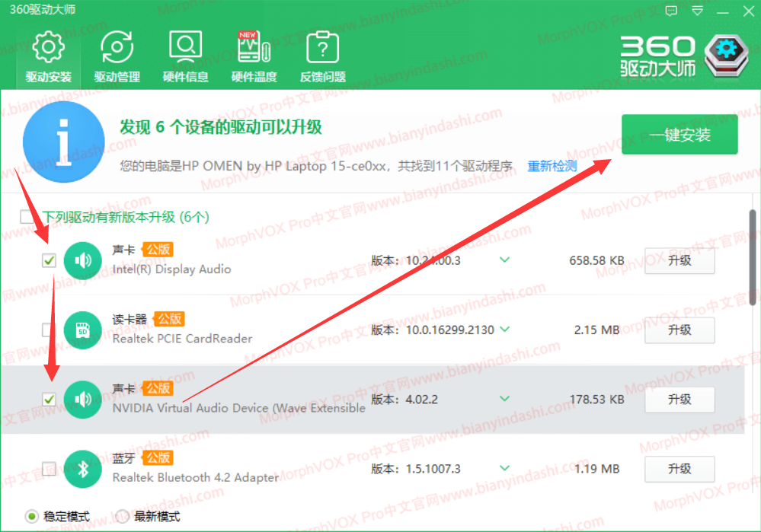This screenshot has height=532, width=761.
Task: Click the blue info icon
Action: (63, 142)
